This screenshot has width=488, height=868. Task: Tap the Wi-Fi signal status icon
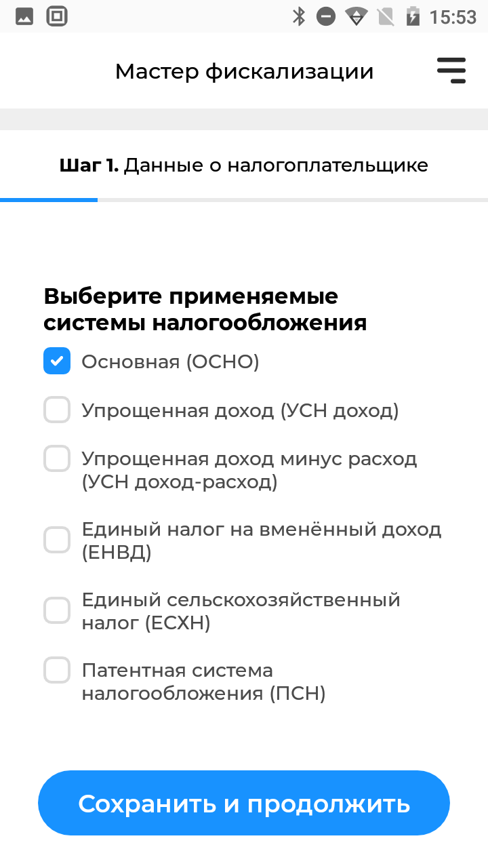point(356,16)
